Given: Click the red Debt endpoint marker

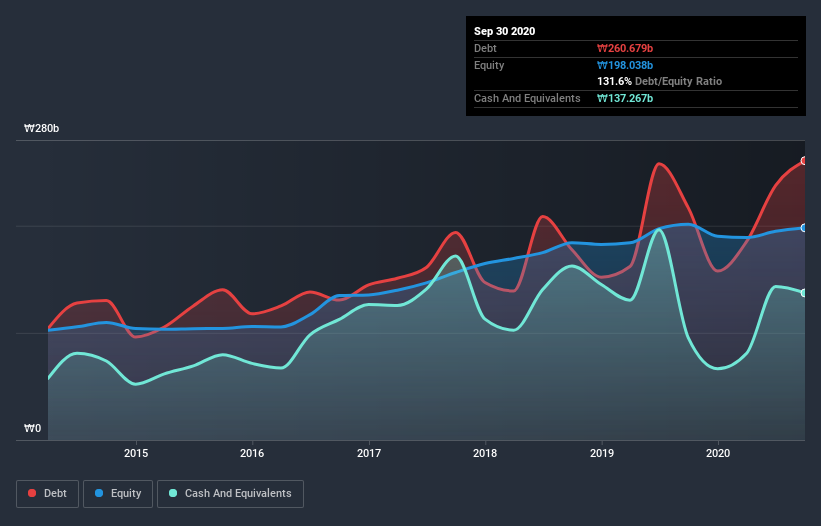Looking at the screenshot, I should (804, 161).
